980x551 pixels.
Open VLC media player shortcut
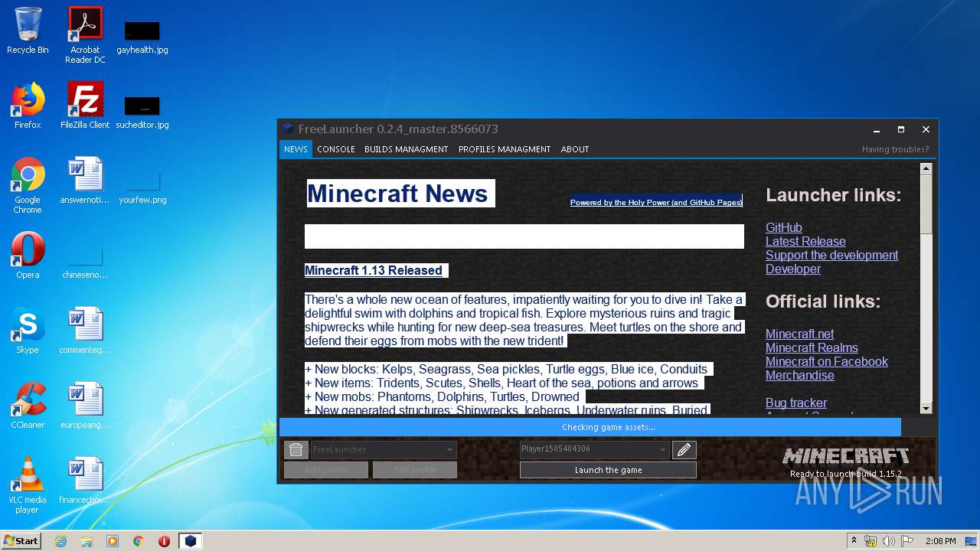click(28, 485)
